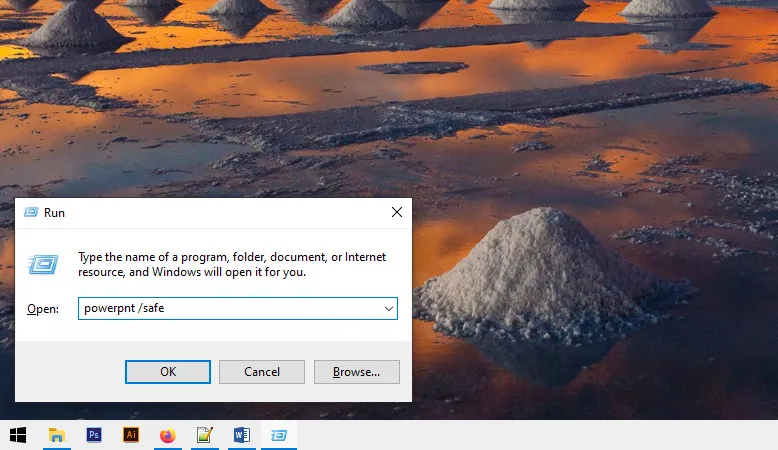Screen dimensions: 778x450
Task: Open the Windows Start menu
Action: click(18, 435)
